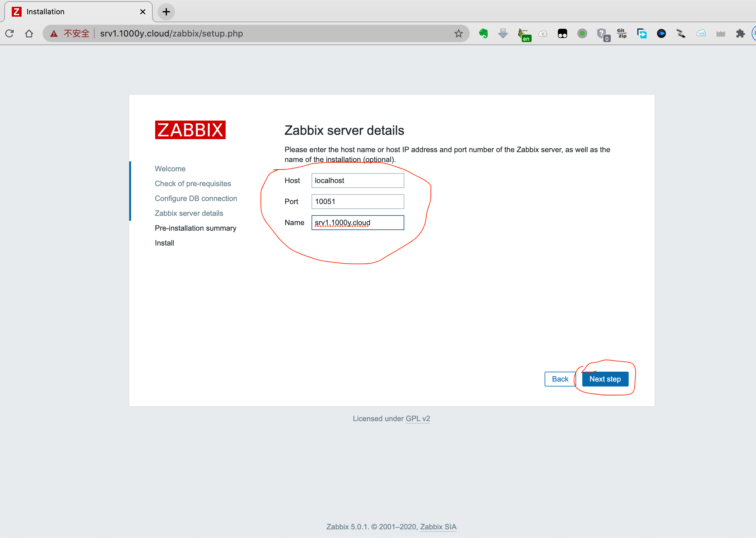Select the Welcome step in sidebar
The width and height of the screenshot is (756, 538).
[170, 169]
